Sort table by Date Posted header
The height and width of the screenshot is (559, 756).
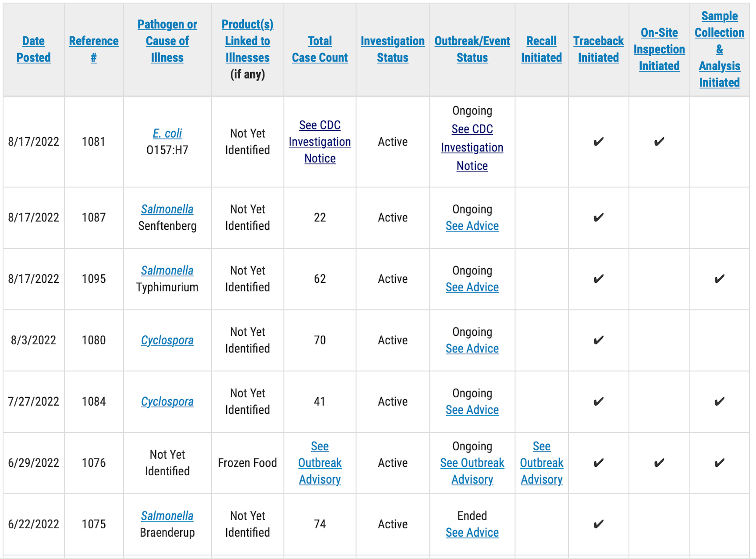click(33, 49)
